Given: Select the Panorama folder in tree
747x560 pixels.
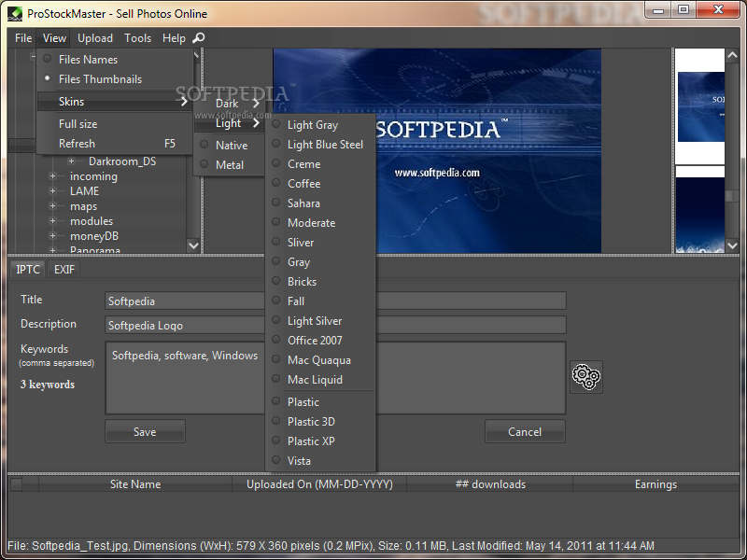Looking at the screenshot, I should click(95, 249).
